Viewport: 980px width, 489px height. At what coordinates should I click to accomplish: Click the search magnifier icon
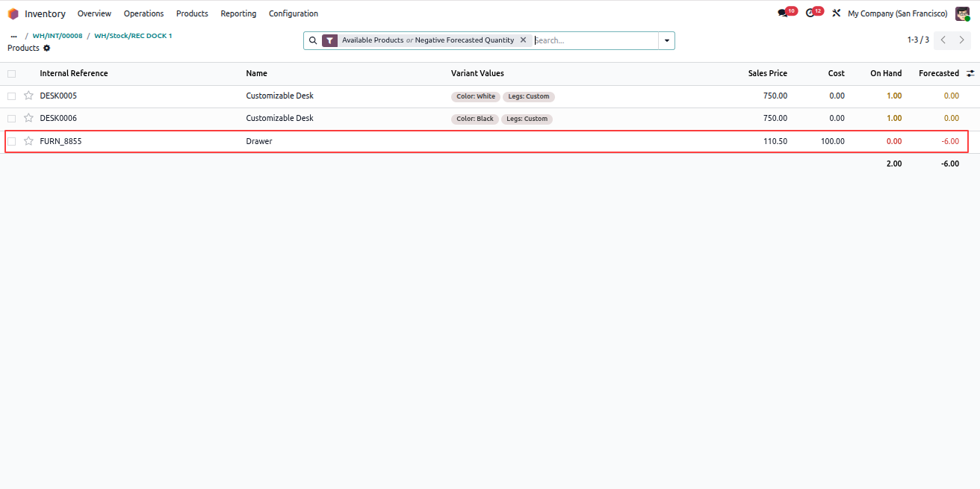(x=313, y=40)
